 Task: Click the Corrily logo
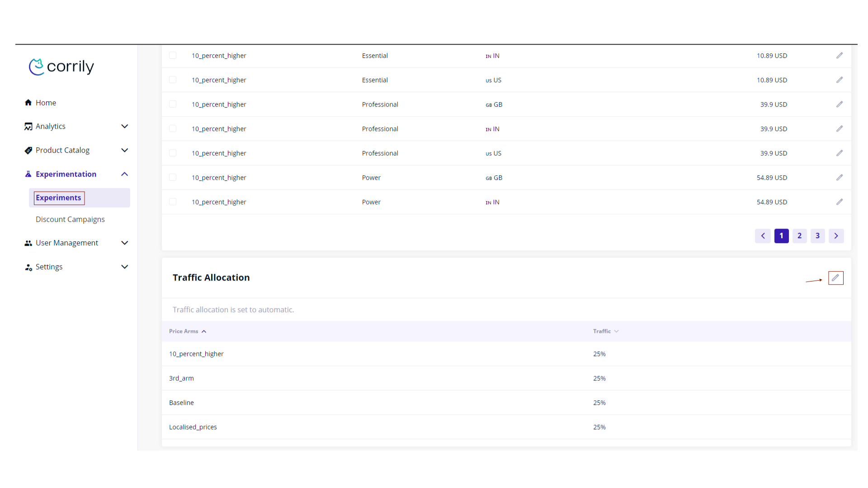[x=61, y=67]
